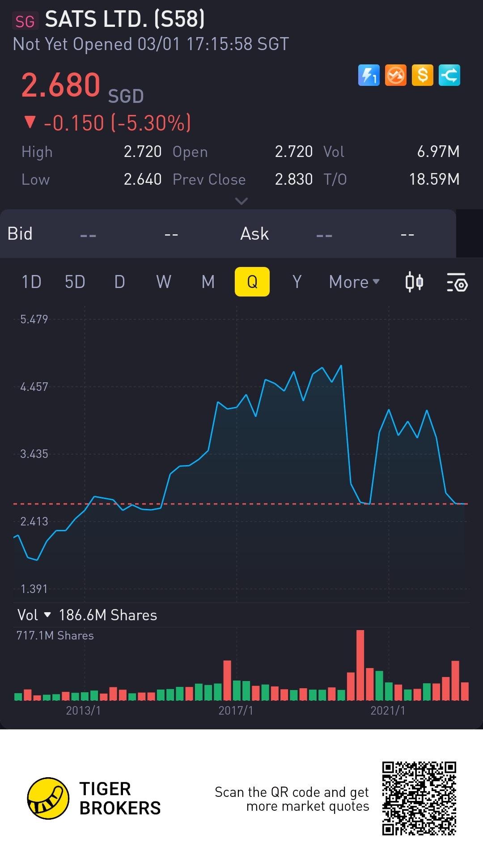Tap the cyan share arrows icon
The width and height of the screenshot is (483, 868).
(x=449, y=75)
